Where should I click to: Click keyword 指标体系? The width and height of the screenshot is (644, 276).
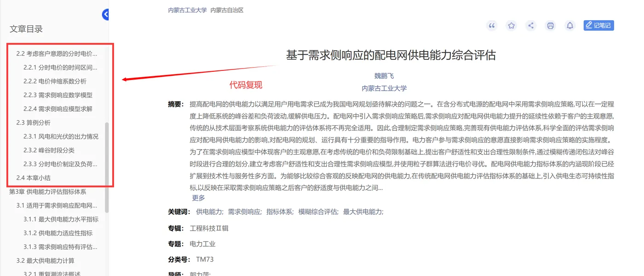click(x=279, y=212)
